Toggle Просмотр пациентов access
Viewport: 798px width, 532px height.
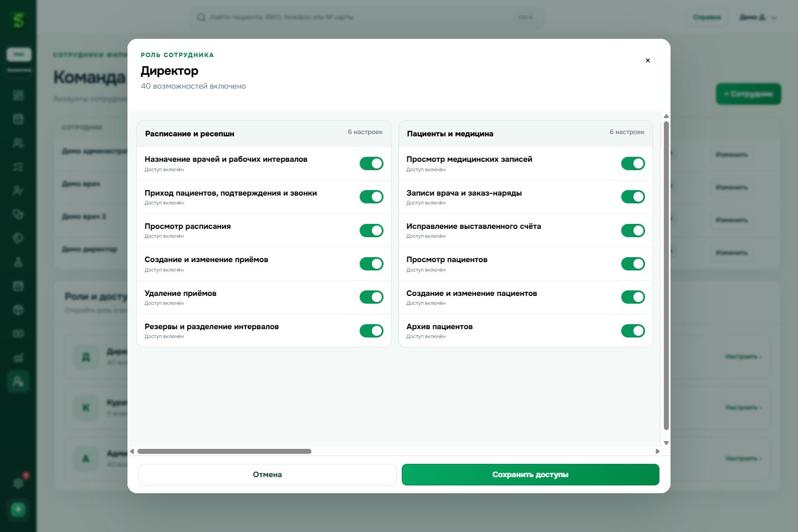(633, 264)
